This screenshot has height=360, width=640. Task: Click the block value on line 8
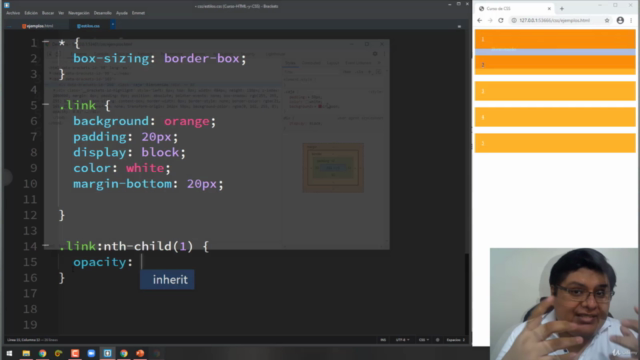[x=160, y=152]
